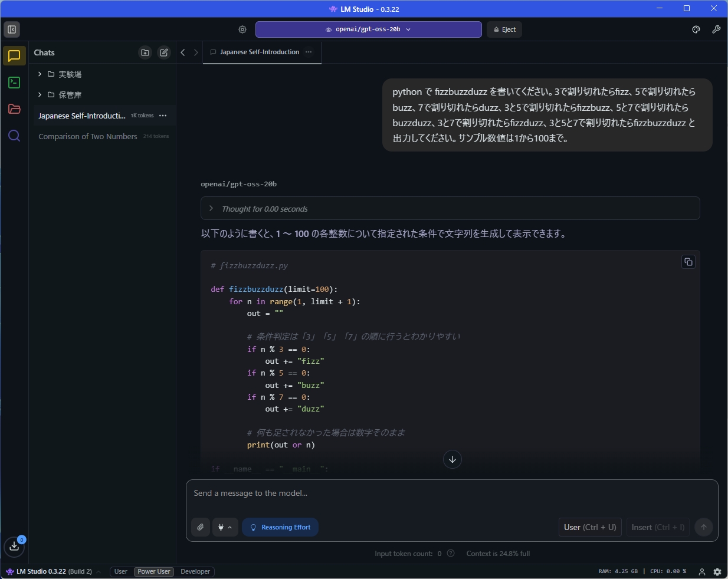Click the CPU: 0.00 % indicator
The height and width of the screenshot is (579, 728).
coord(668,571)
